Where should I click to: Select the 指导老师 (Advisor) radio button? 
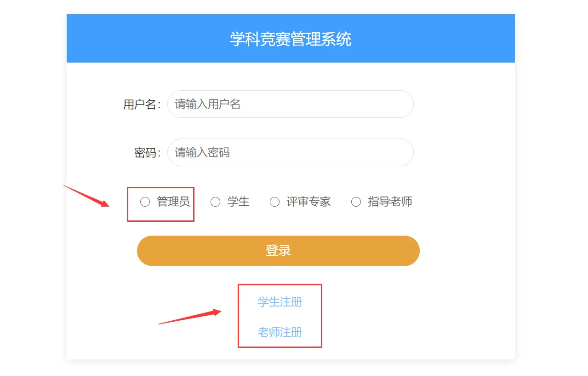356,202
